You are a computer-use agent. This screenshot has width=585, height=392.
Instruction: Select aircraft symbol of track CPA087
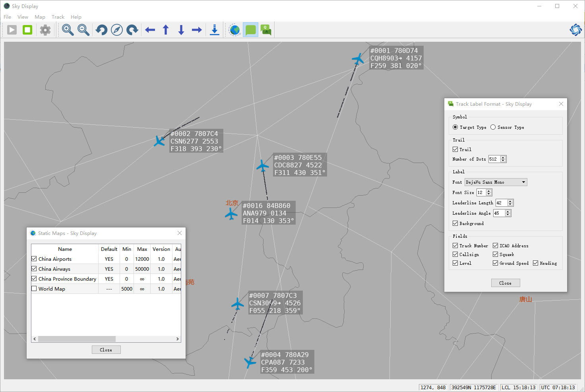(250, 362)
